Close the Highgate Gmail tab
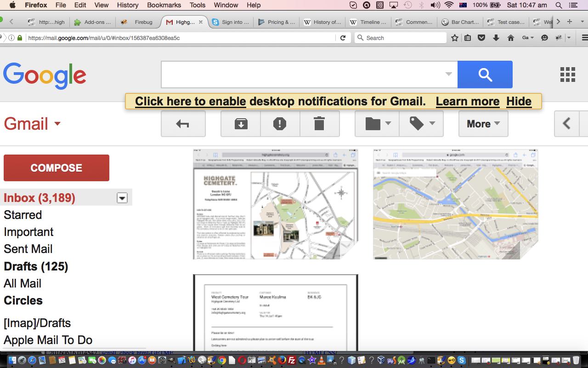This screenshot has width=588, height=368. tap(201, 22)
